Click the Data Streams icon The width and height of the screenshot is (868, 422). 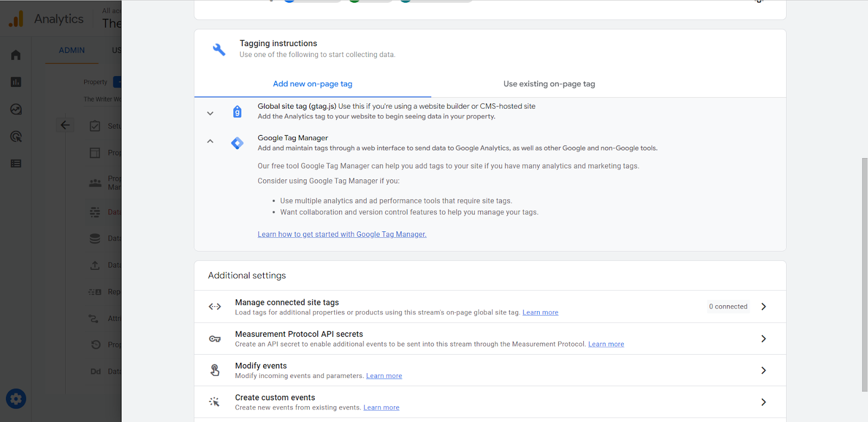pos(95,212)
